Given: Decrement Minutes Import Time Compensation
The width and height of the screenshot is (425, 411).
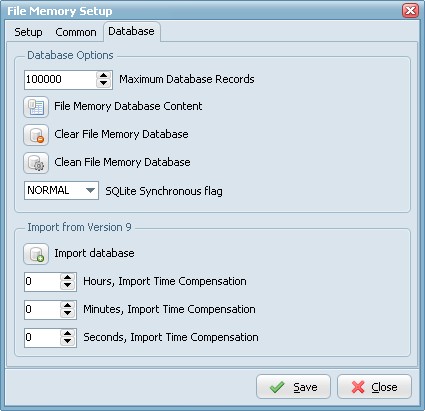Looking at the screenshot, I should point(68,314).
